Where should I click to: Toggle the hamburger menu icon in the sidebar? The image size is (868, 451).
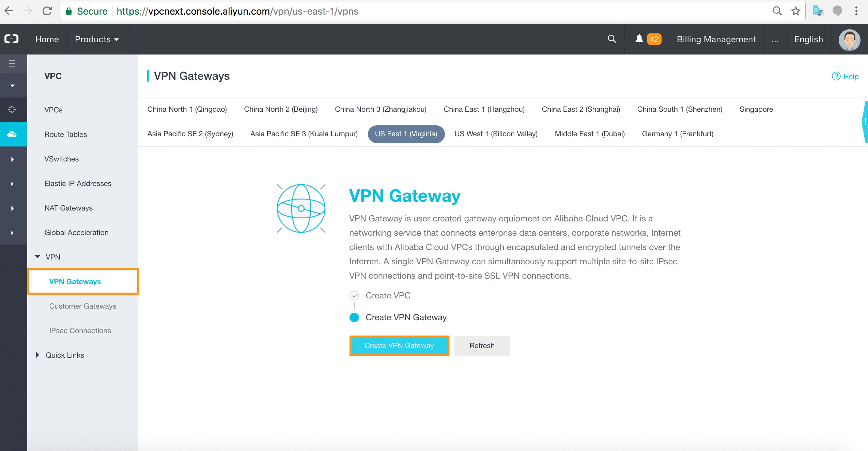(x=12, y=63)
